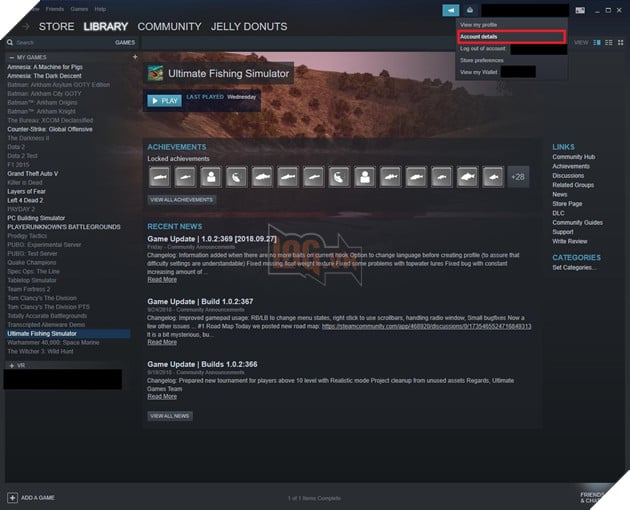Click the first locked achievement fish icon
The height and width of the screenshot is (510, 630).
coord(160,177)
